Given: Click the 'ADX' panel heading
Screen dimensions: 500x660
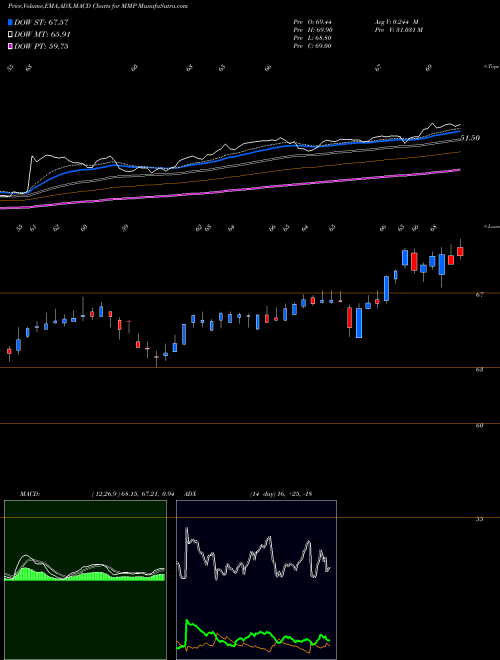Looking at the screenshot, I should (190, 494).
